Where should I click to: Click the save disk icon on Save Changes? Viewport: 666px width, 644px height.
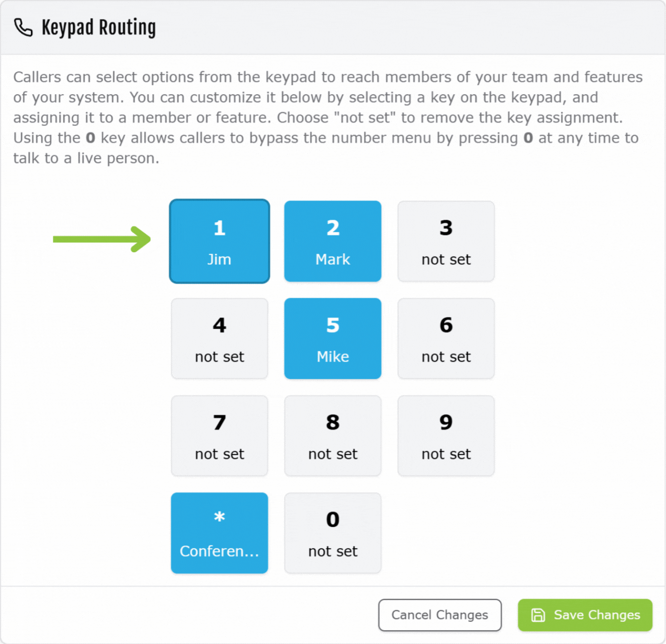pyautogui.click(x=538, y=615)
